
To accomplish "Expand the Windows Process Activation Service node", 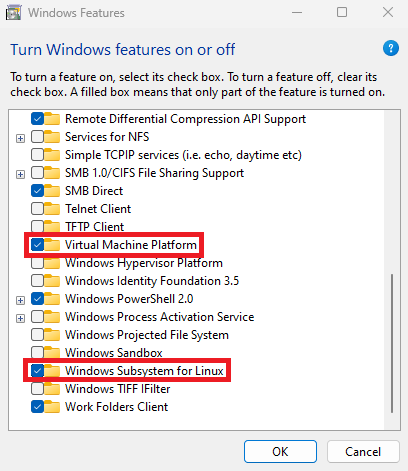I will coord(21,318).
